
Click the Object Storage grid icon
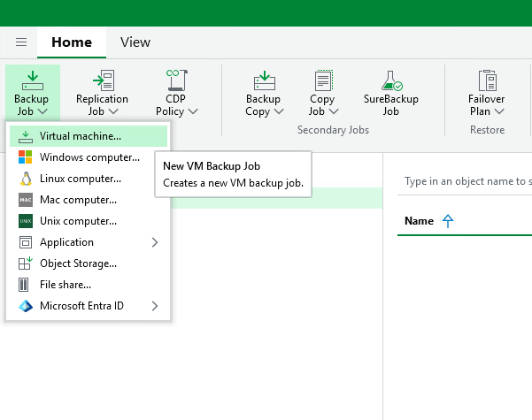[x=26, y=263]
